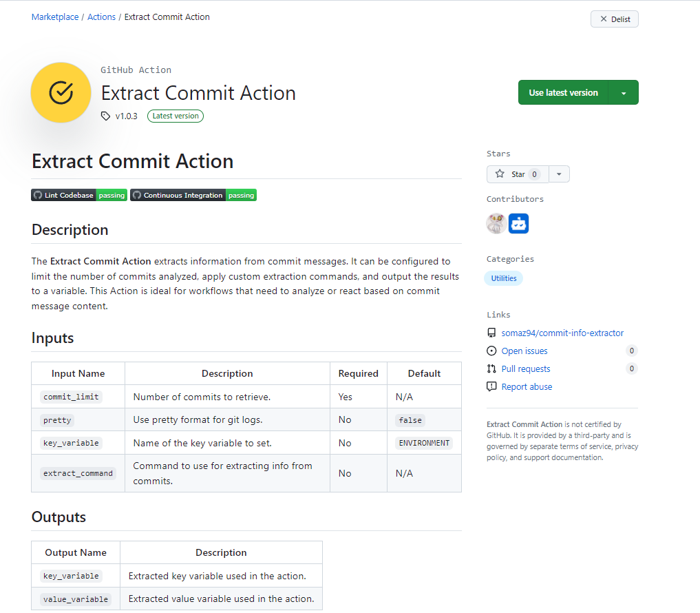The width and height of the screenshot is (700, 613).
Task: Click the Input Name column header
Action: (x=78, y=373)
